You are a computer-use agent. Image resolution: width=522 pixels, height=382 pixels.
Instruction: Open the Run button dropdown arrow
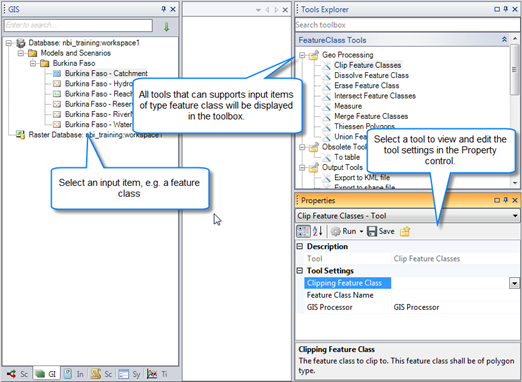[361, 231]
